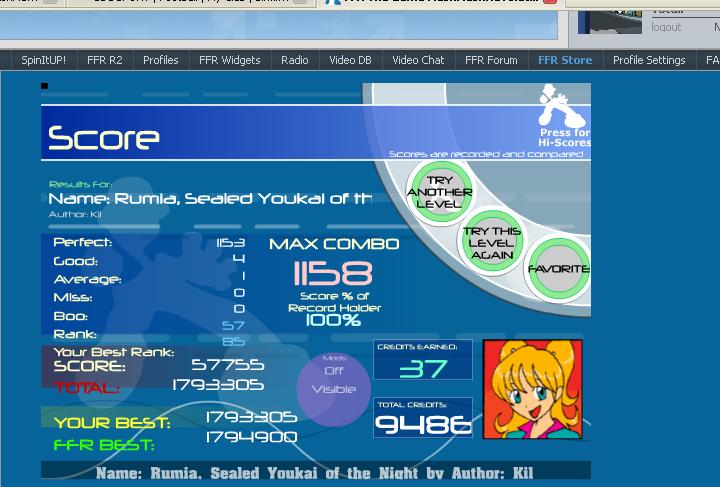Open the FFR R2 menu item
This screenshot has width=720, height=487.
click(105, 60)
